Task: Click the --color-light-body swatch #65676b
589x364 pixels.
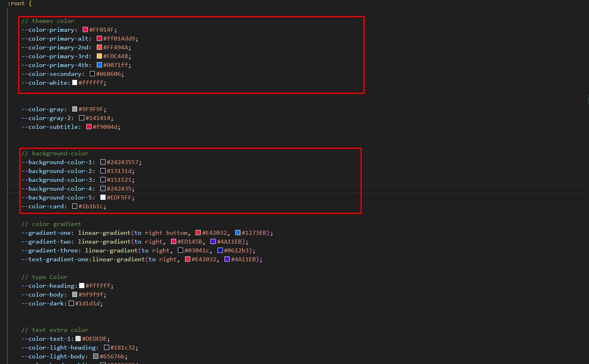Action: click(x=96, y=356)
